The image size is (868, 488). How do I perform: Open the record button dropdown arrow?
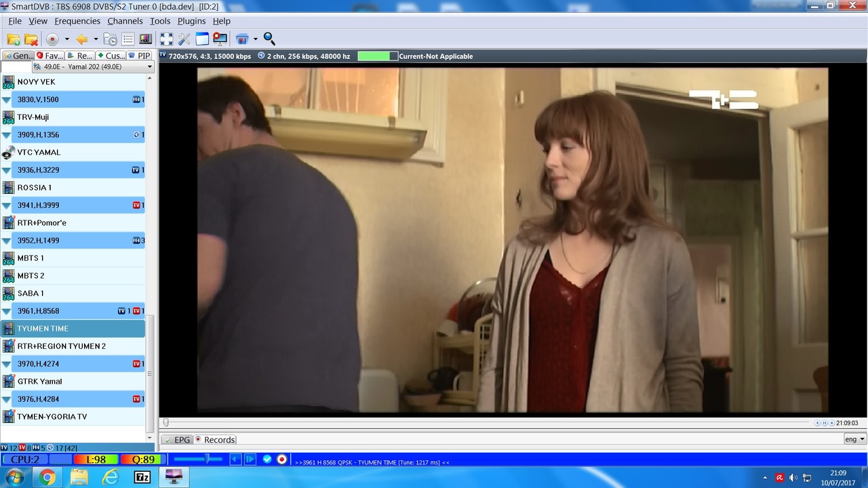pos(66,39)
